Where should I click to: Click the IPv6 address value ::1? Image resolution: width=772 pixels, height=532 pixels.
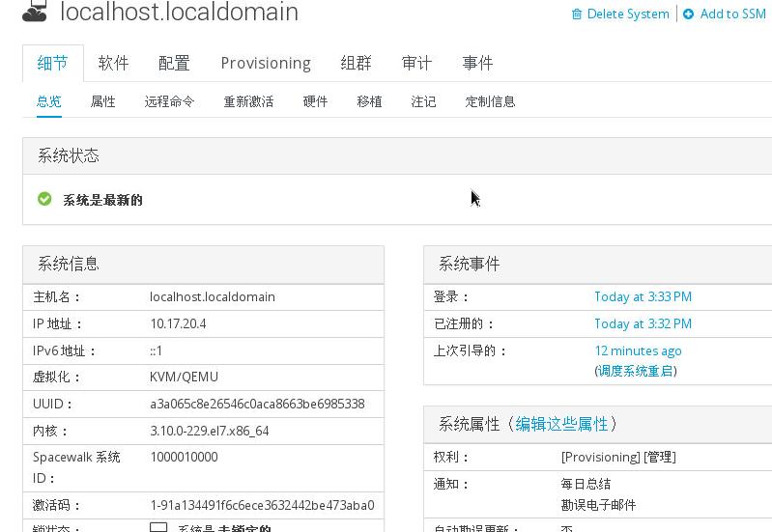coord(156,350)
